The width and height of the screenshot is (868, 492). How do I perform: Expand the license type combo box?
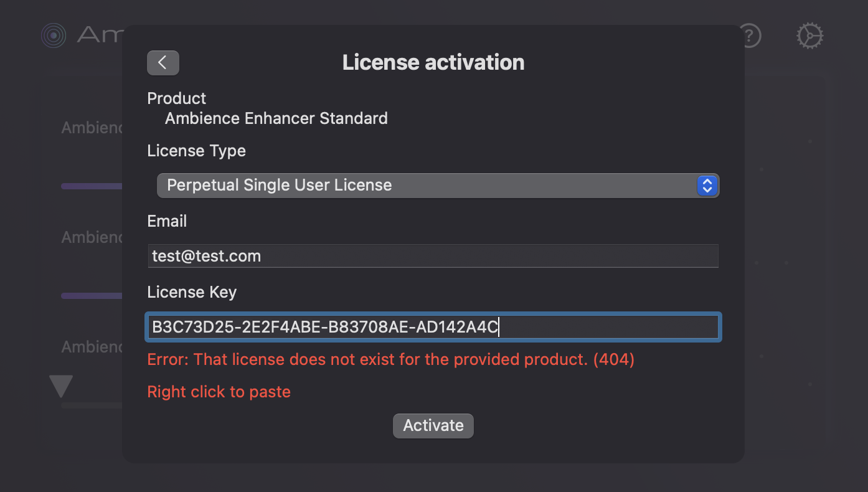click(436, 185)
